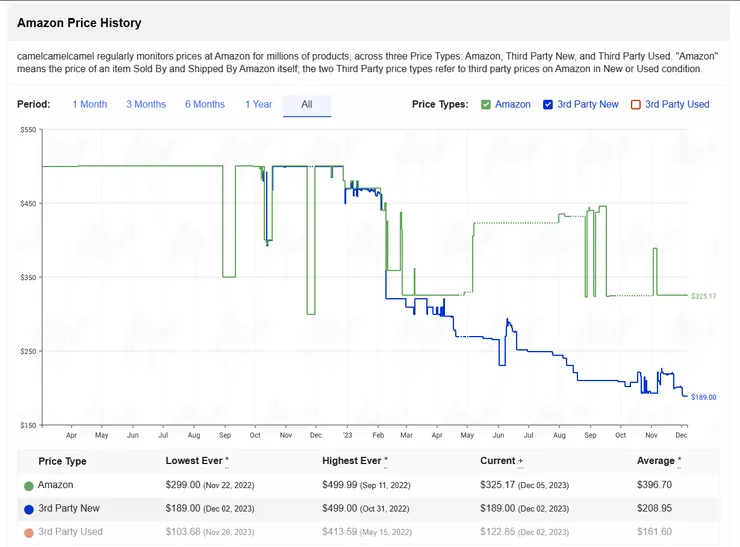
Task: Click the Amazon price type label
Action: click(x=513, y=104)
